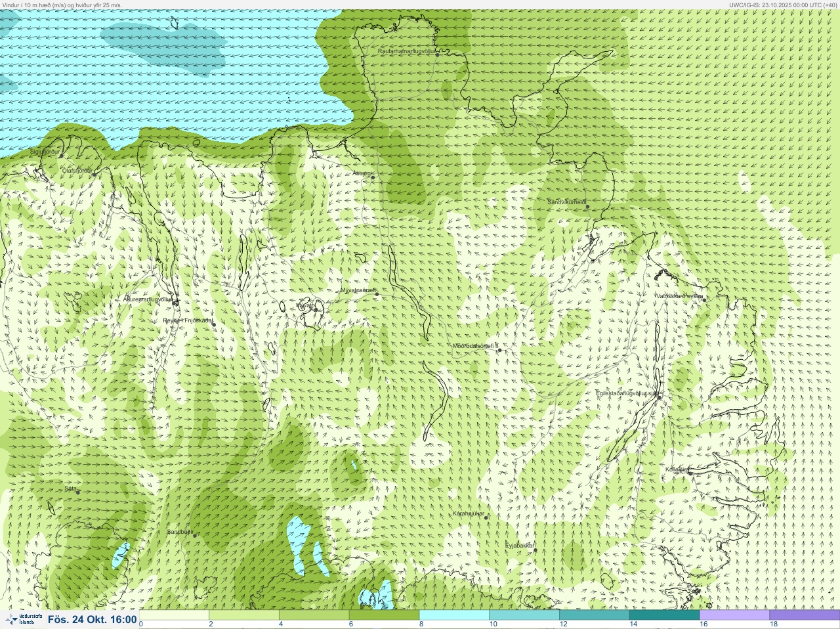Click the Raufarhafnarflugvöllur station dot

(438, 54)
